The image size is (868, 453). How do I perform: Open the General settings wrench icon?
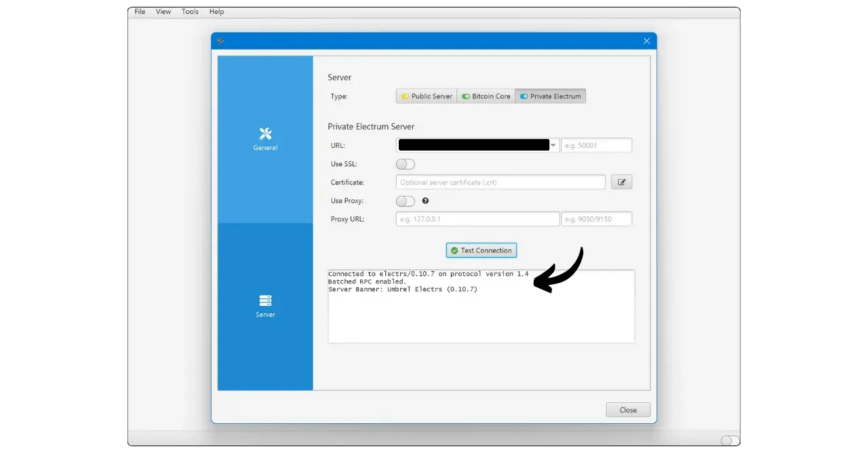tap(265, 134)
